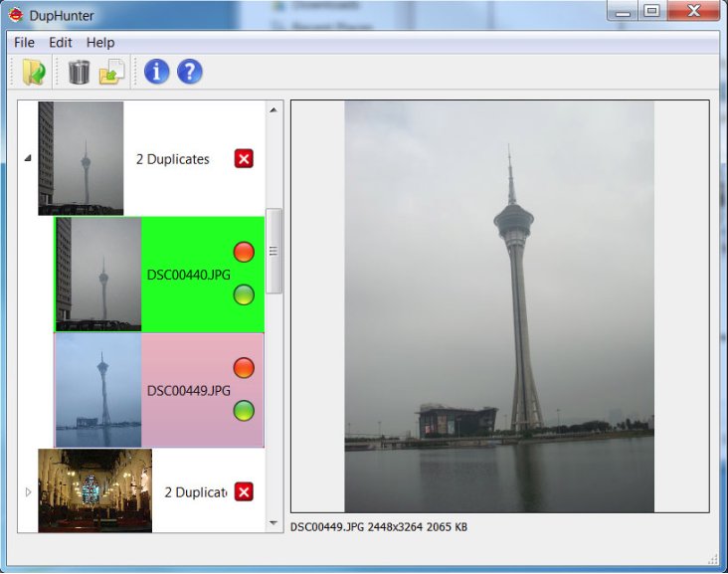Click the DupHunter app icon in title bar
Screen dimensions: 728x574
coord(15,15)
